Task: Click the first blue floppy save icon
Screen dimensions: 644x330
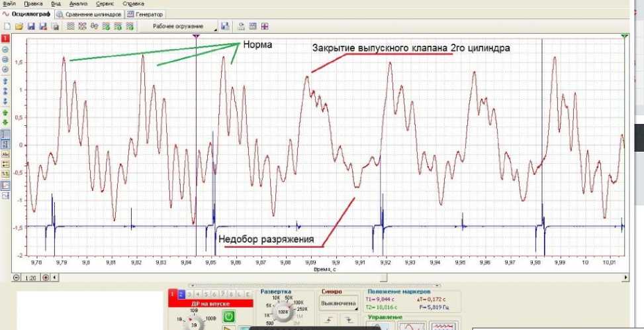Action: tap(31, 27)
